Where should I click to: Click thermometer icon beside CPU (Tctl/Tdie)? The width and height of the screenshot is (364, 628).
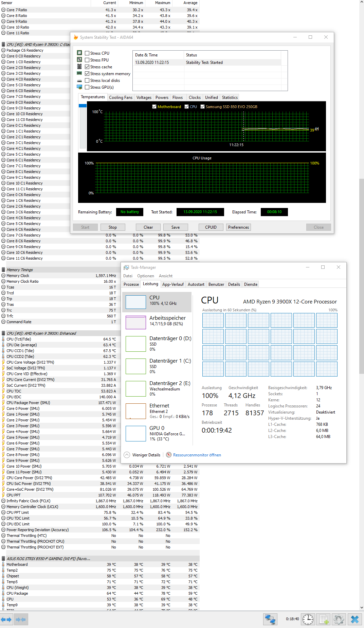pos(3,339)
